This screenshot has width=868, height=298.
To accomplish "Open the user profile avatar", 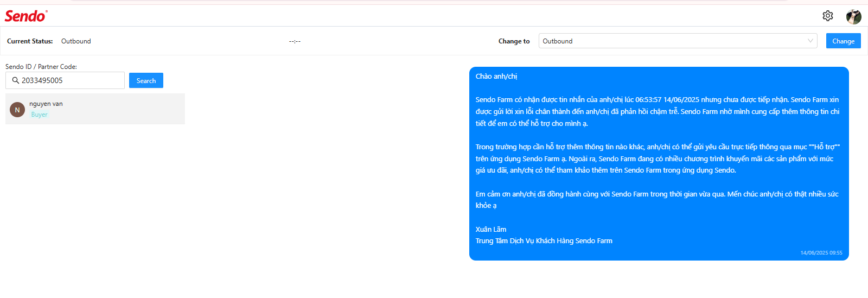I will coord(853,16).
